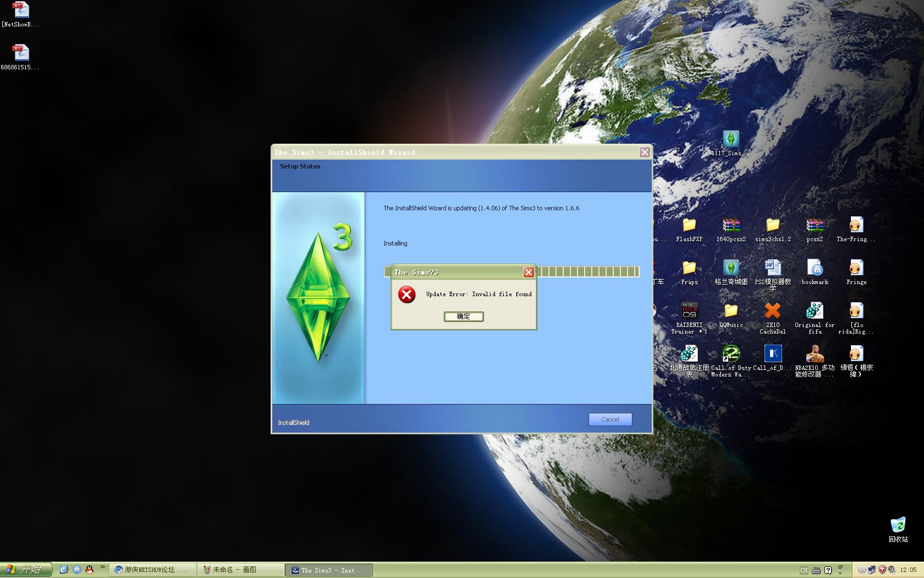Close the InstallShield Wizard window
Screen dimensions: 924x578
click(x=645, y=152)
